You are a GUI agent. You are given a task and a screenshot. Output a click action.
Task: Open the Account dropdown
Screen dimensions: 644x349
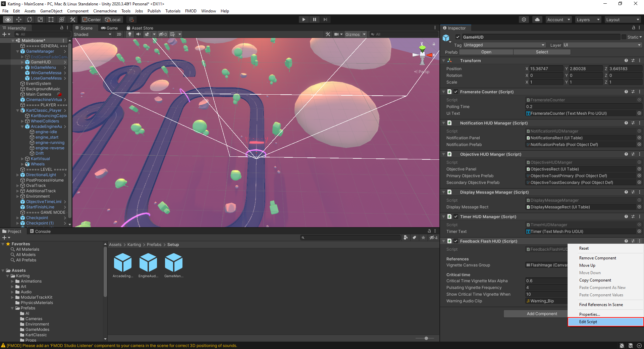[x=558, y=19]
